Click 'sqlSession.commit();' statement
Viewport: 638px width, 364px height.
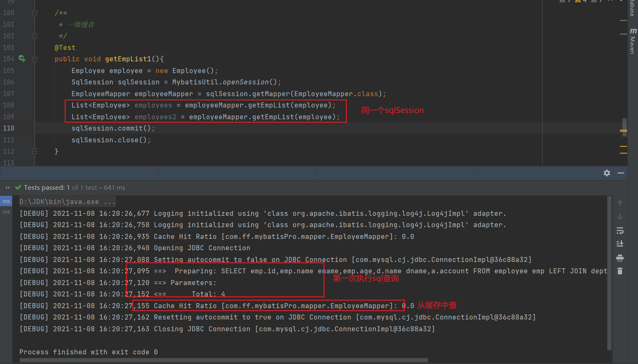click(x=113, y=128)
